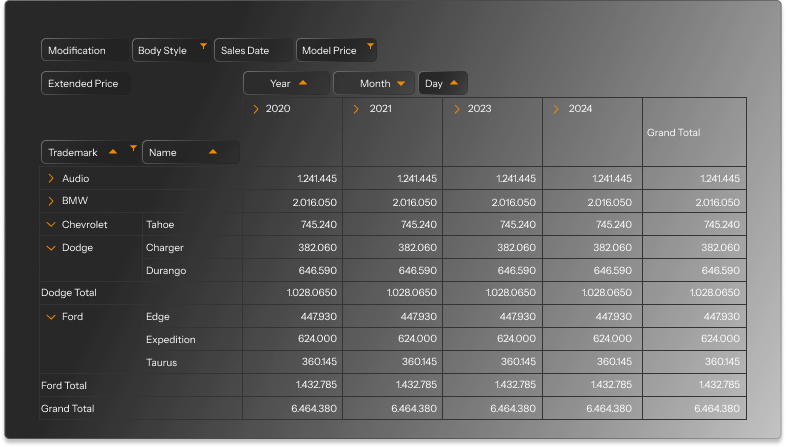Expand the 2023 year column
This screenshot has width=786, height=447.
tap(457, 109)
